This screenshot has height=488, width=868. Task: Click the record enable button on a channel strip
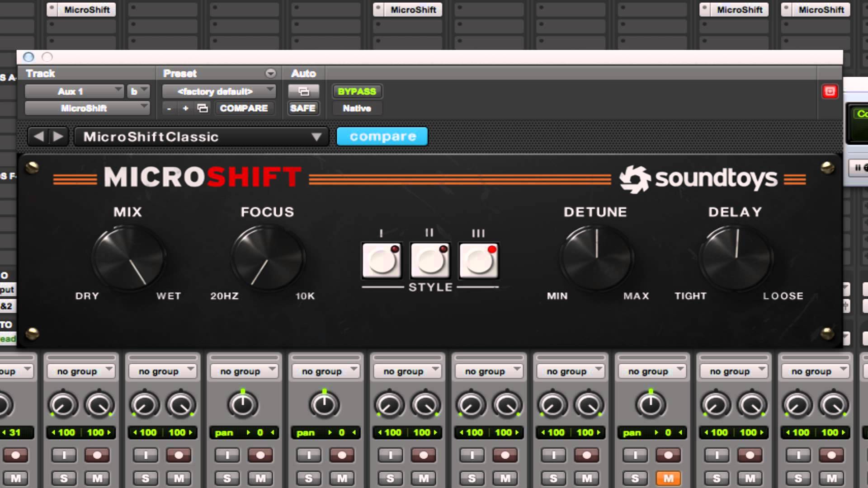[98, 455]
